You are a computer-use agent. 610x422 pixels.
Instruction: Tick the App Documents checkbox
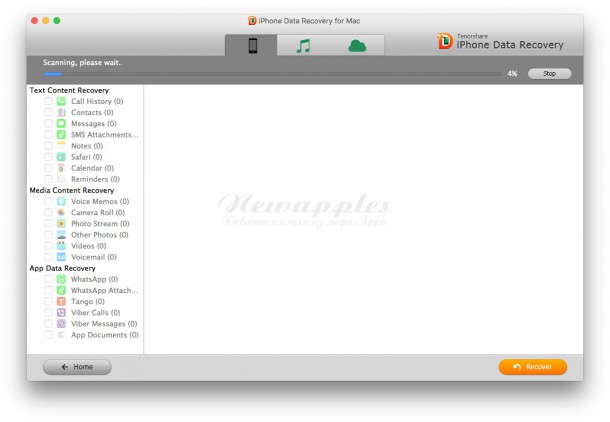48,335
